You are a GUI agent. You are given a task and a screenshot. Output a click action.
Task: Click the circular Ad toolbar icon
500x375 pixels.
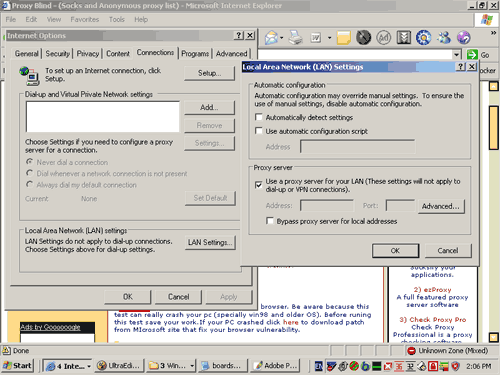pyautogui.click(x=383, y=38)
